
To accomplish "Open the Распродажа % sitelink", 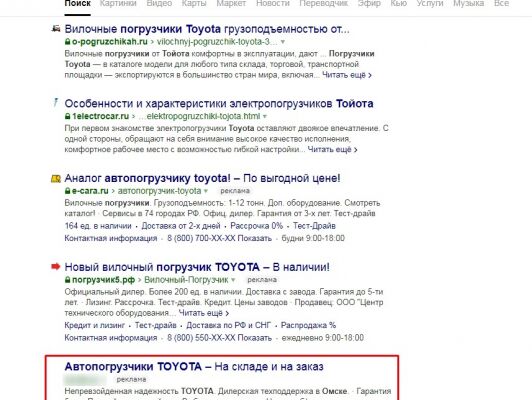I will tap(308, 325).
